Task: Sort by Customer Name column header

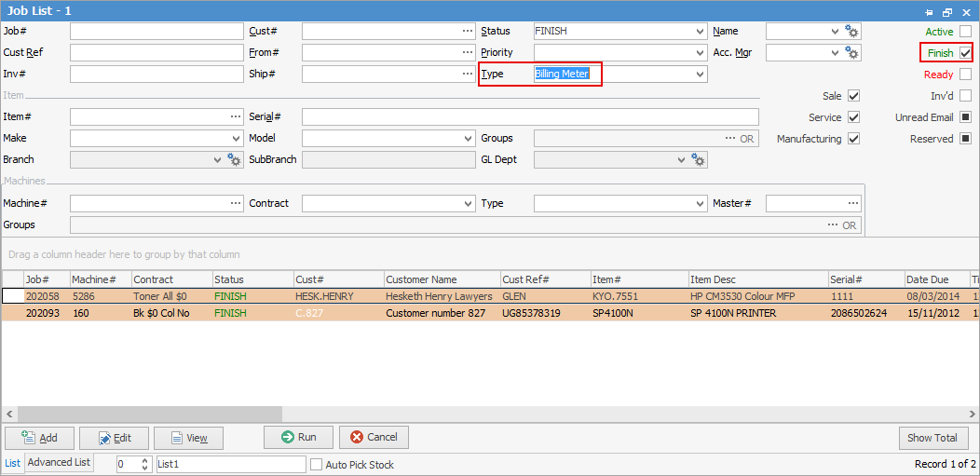Action: (x=442, y=279)
